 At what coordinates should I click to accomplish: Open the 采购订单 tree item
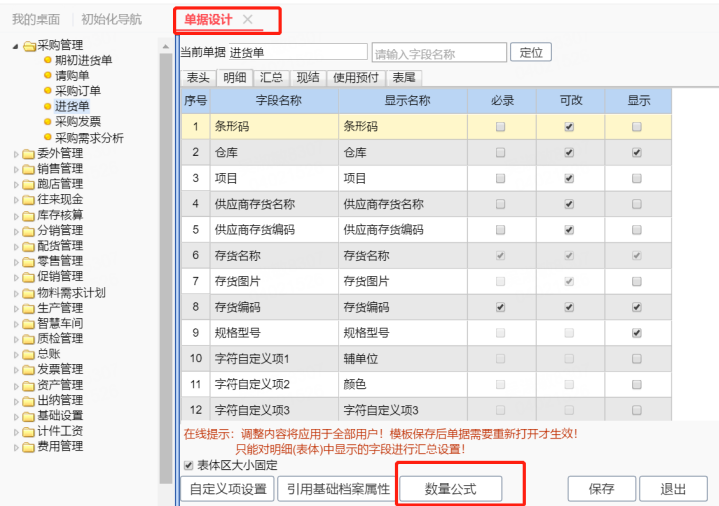(x=77, y=91)
